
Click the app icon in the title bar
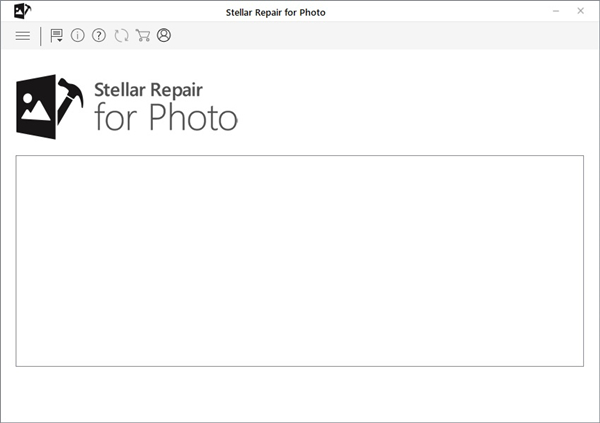(21, 11)
